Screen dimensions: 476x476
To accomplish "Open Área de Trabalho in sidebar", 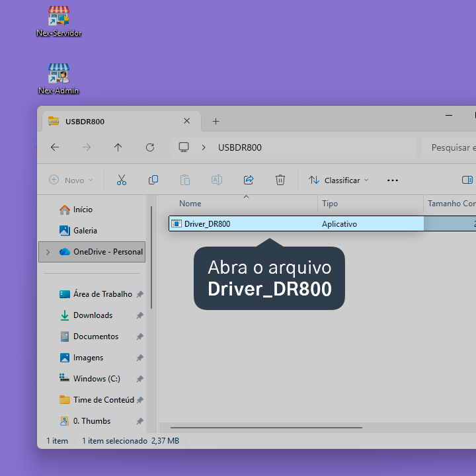I will 96,294.
